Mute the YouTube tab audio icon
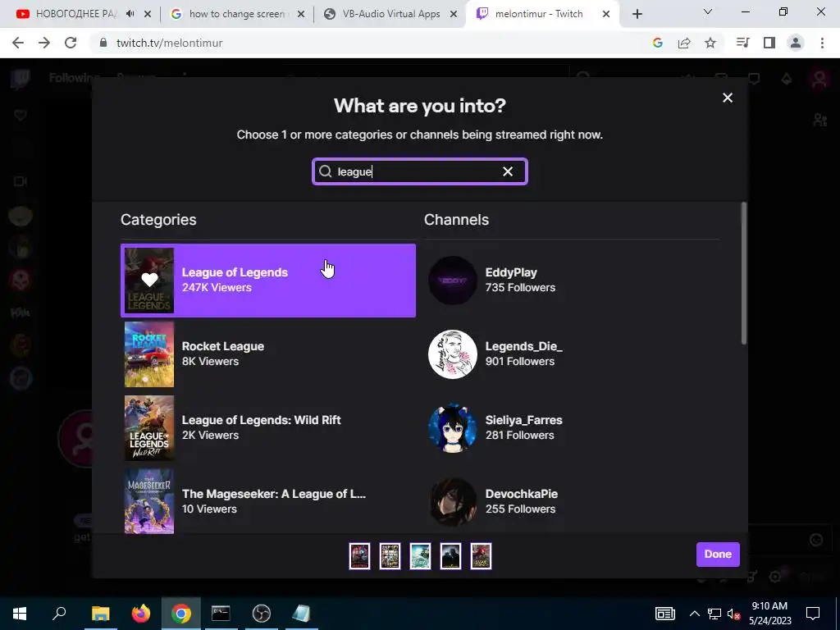The height and width of the screenshot is (630, 840). [x=130, y=14]
